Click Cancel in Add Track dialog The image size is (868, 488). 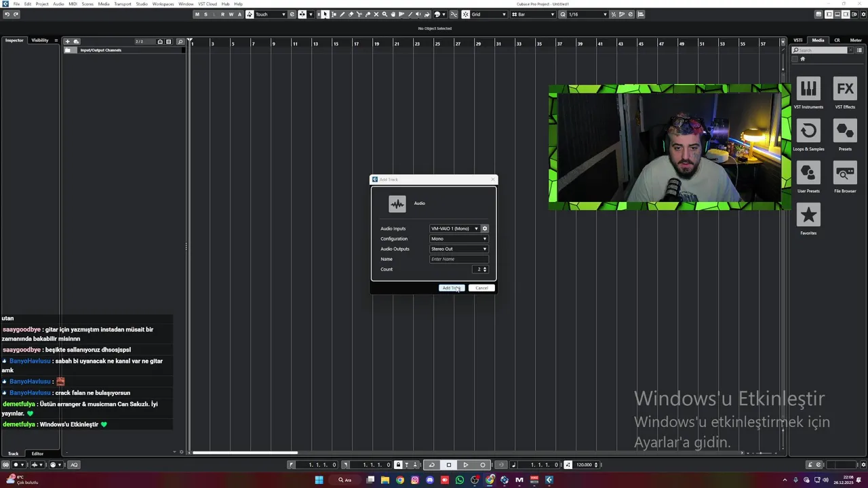click(x=481, y=288)
